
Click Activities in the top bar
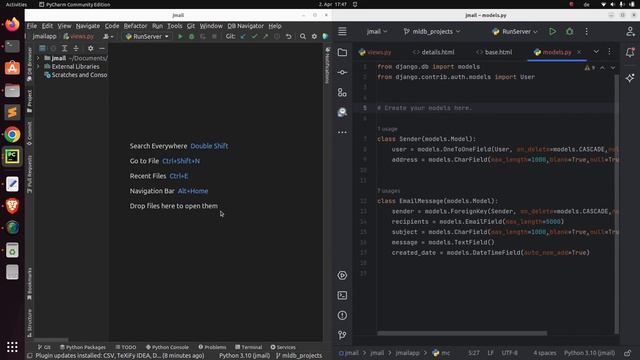point(16,4)
